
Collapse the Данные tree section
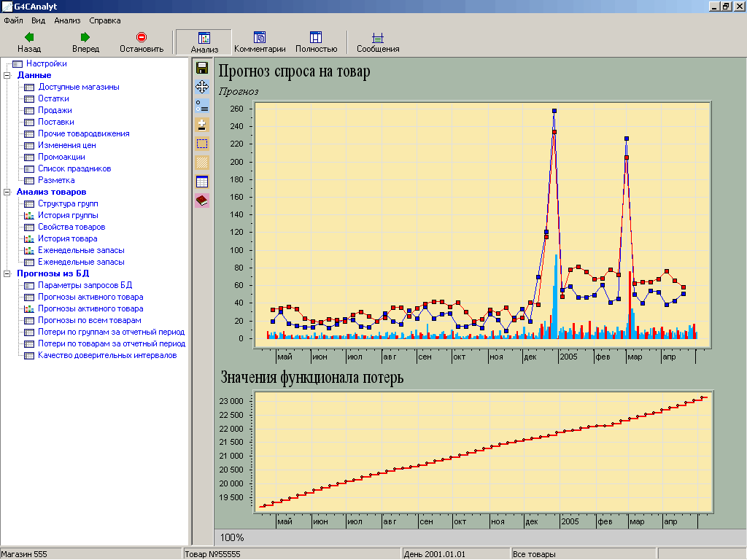(x=7, y=75)
